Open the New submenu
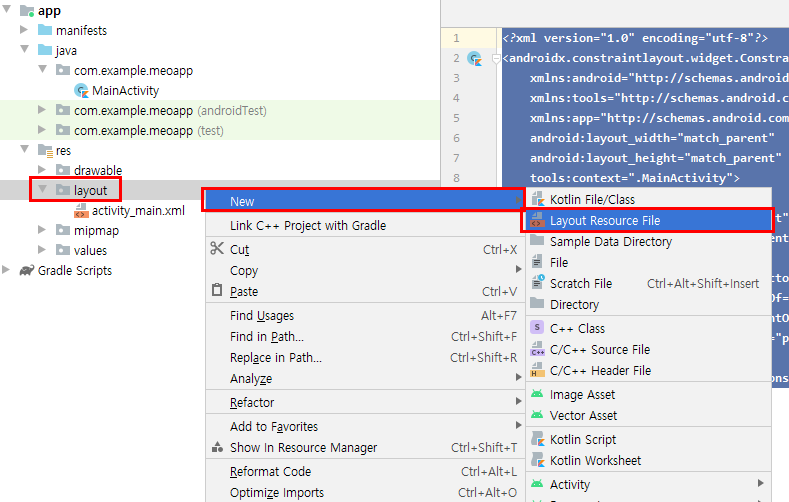Screen dimensions: 789x502 click(364, 201)
